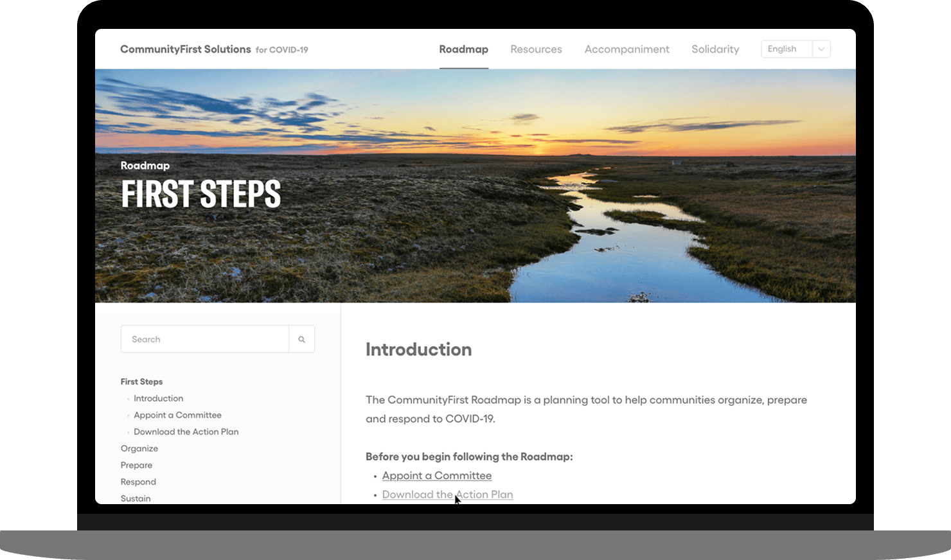Image resolution: width=951 pixels, height=560 pixels.
Task: Go to the Resources navigation tab
Action: (x=536, y=49)
